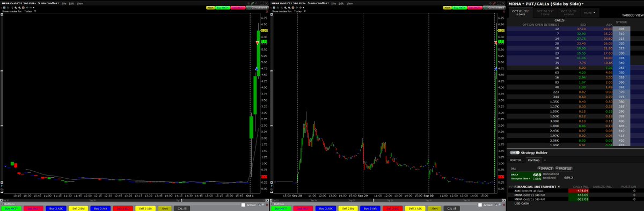Open Show trades for Today dropdown, left chart
The height and width of the screenshot is (211, 644).
point(30,11)
